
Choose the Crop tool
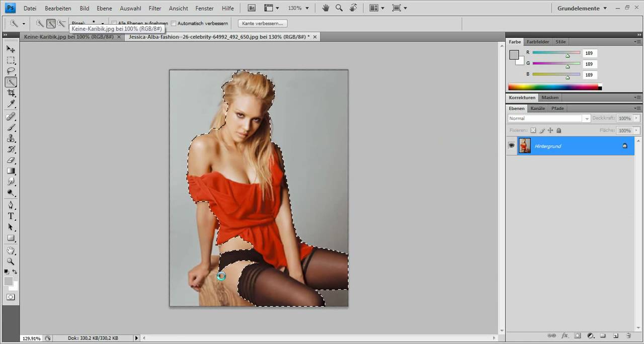point(11,94)
